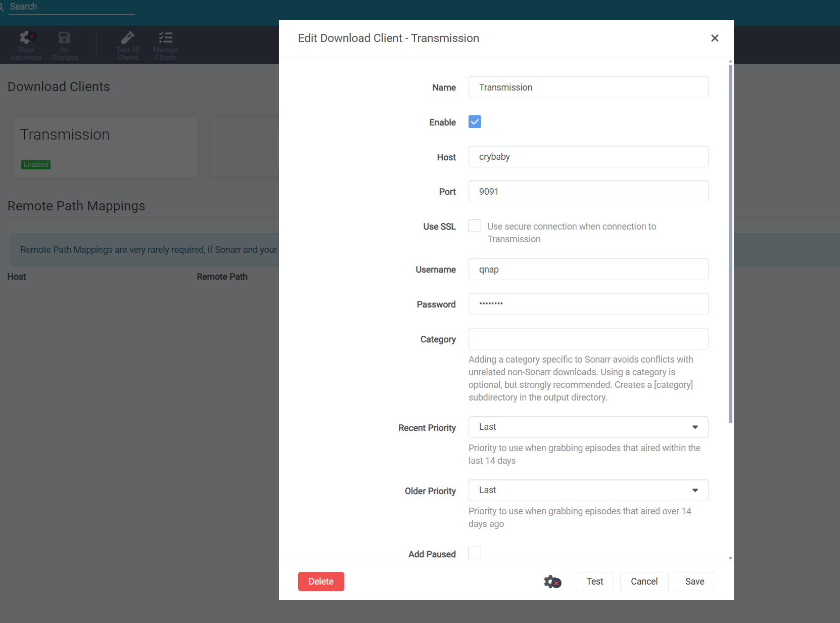Click the Host column header in Remote Path Mappings
Image resolution: width=840 pixels, height=623 pixels.
coord(17,277)
